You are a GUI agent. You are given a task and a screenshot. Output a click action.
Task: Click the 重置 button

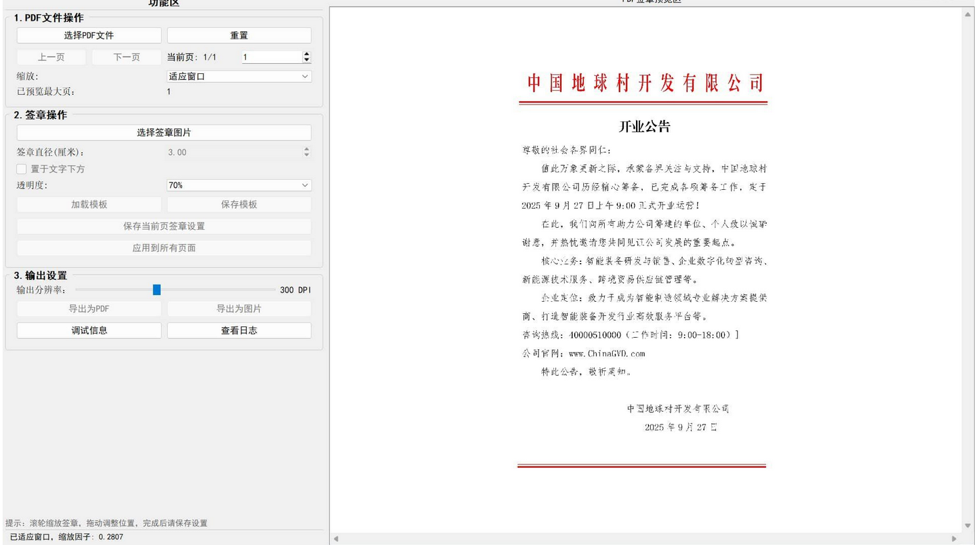point(239,35)
